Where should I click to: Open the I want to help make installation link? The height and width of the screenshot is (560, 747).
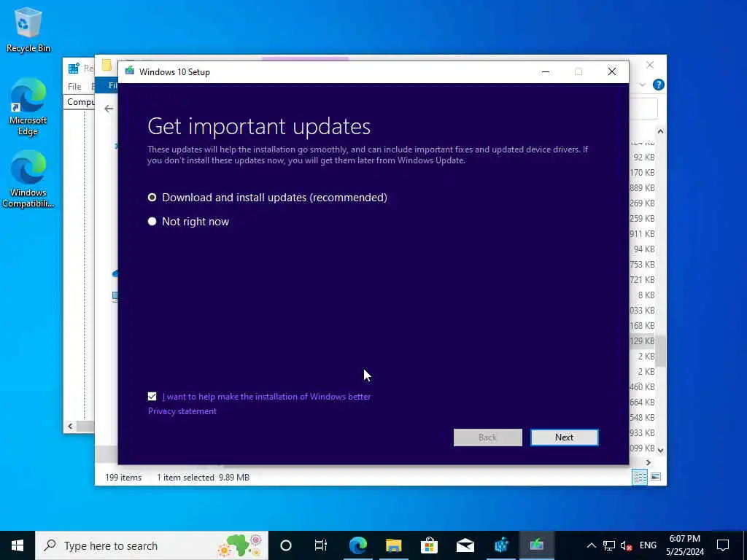tap(266, 396)
